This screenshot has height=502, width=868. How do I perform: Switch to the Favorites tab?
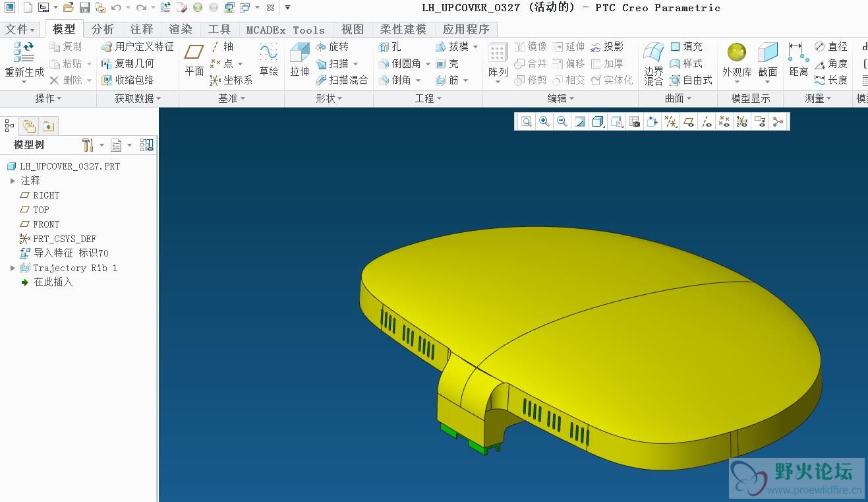point(47,125)
